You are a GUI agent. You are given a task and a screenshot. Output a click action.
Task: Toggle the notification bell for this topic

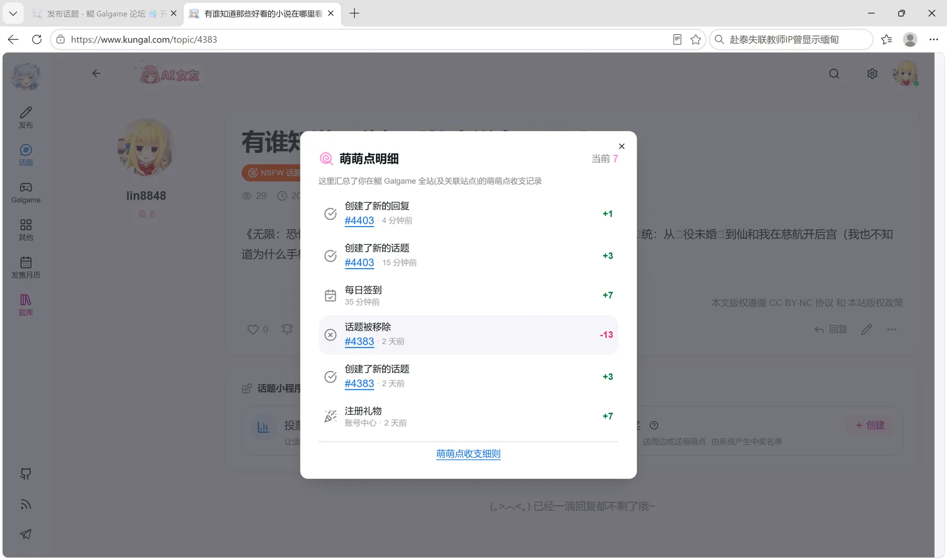[287, 329]
